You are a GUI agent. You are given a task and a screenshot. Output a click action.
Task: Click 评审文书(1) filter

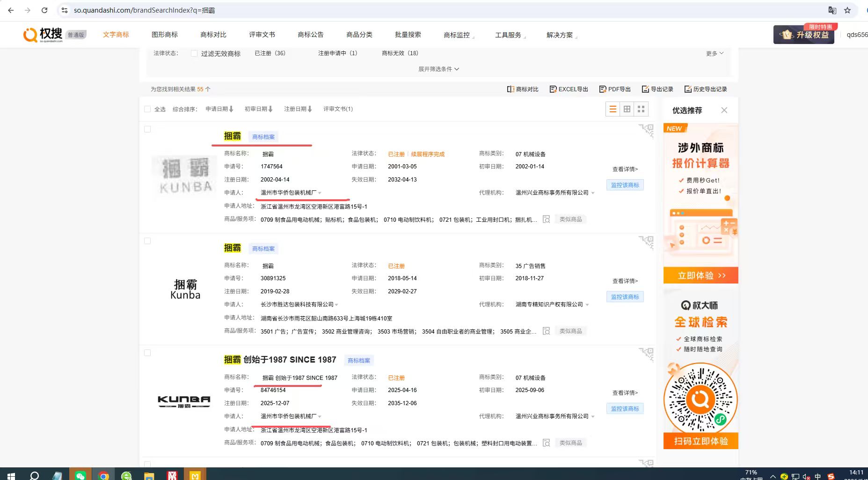tap(338, 109)
